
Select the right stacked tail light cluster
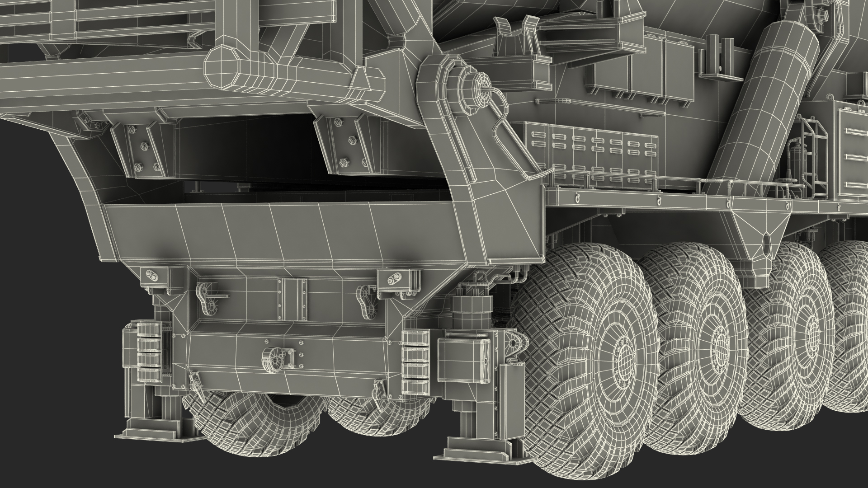pos(415,361)
